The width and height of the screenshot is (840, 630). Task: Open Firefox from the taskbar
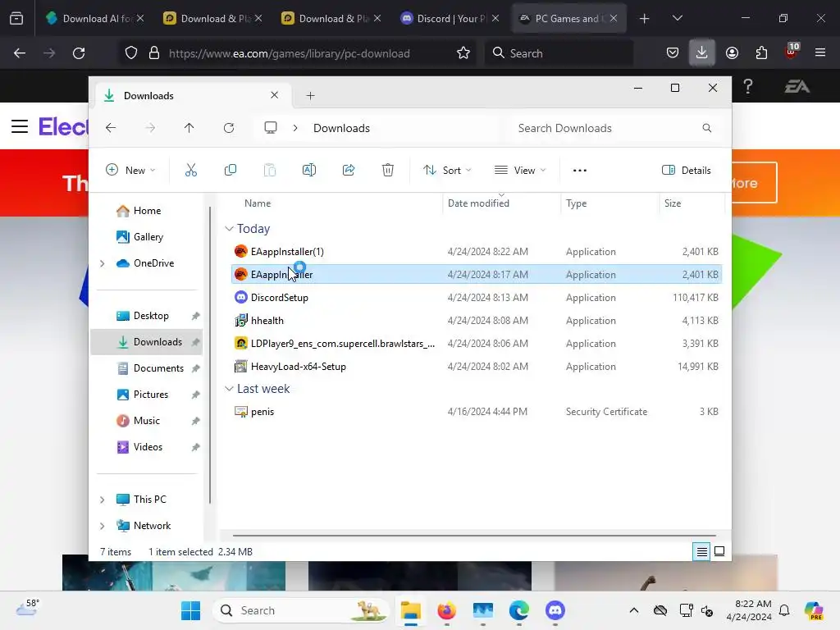point(447,610)
